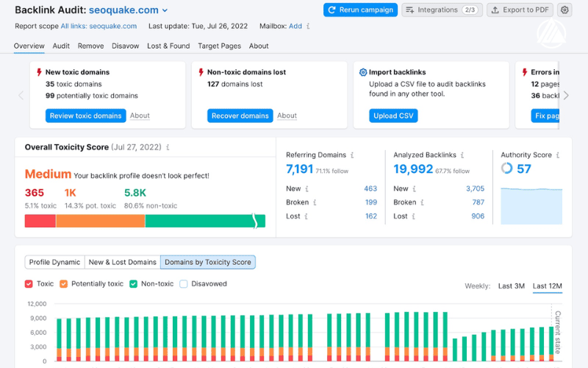Click the Mailbox Add link
Screen dimensions: 588x368
click(x=295, y=26)
